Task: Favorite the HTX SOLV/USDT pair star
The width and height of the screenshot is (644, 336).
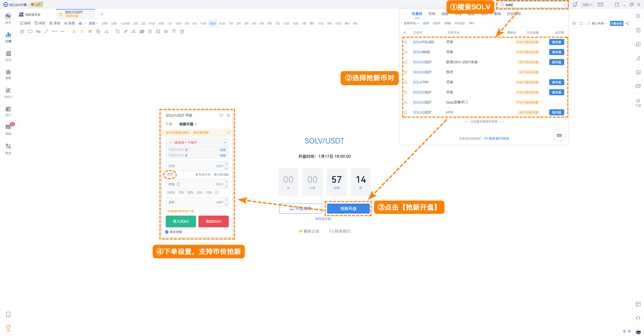Action: [x=406, y=112]
